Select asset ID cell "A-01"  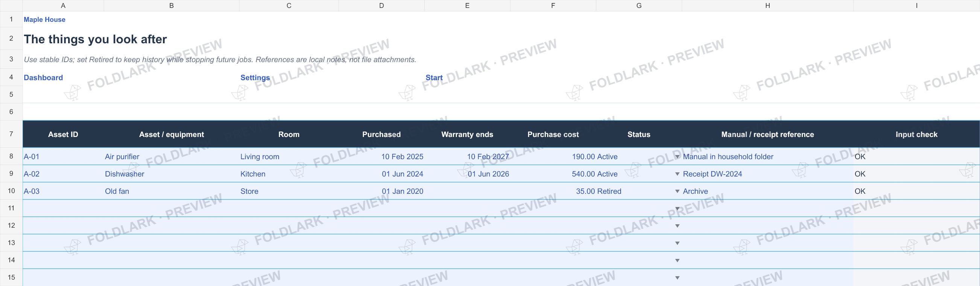click(x=63, y=157)
